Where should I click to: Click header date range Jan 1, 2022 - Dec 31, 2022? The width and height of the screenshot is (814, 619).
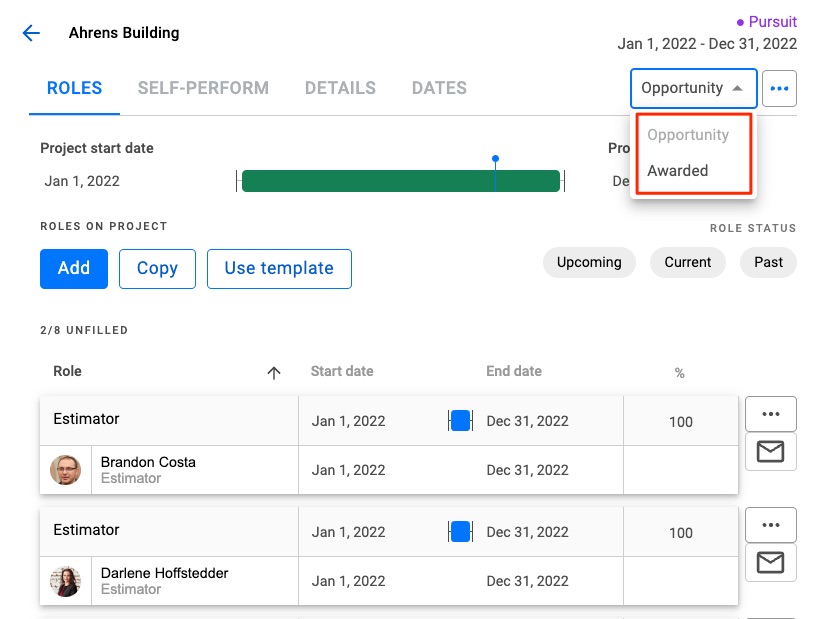click(x=707, y=44)
